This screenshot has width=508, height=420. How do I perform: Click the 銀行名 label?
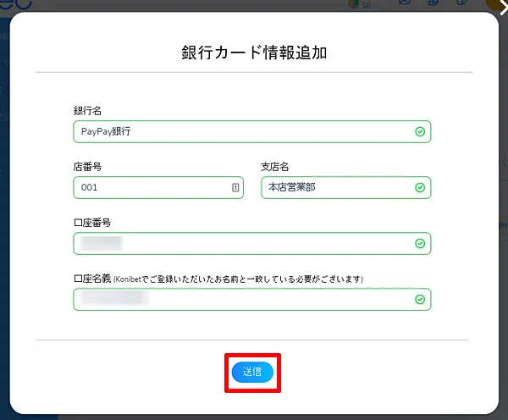87,111
